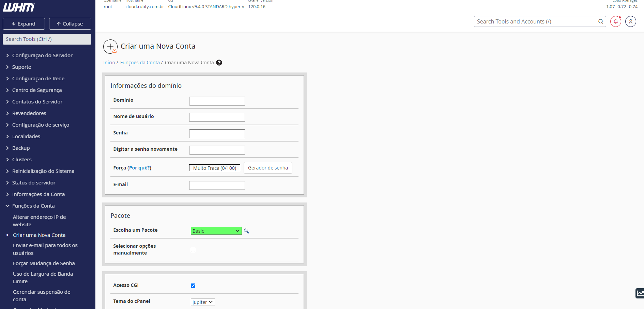The width and height of the screenshot is (644, 309).
Task: Click the root username text
Action: (108, 6)
